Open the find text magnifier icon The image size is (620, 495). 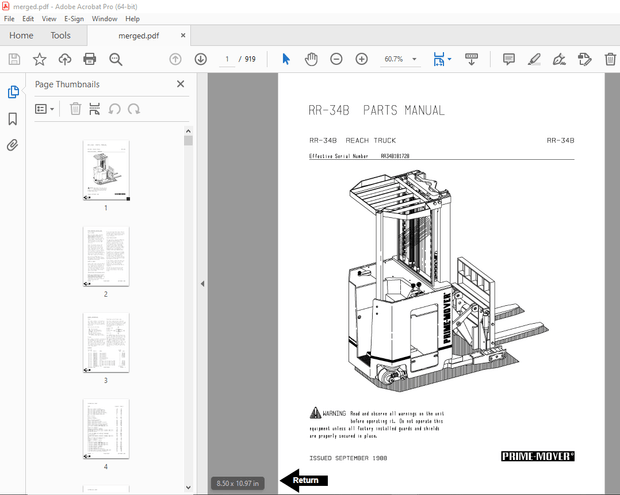tap(115, 59)
